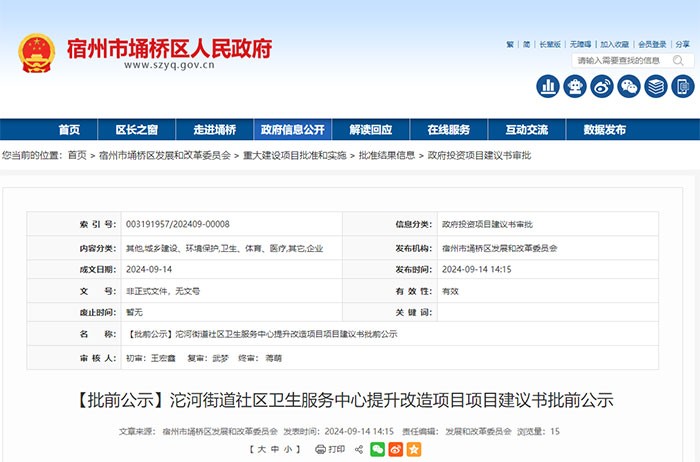Click 信息分类 value 政府投资项目建议书审批
This screenshot has height=462, width=700.
(487, 224)
